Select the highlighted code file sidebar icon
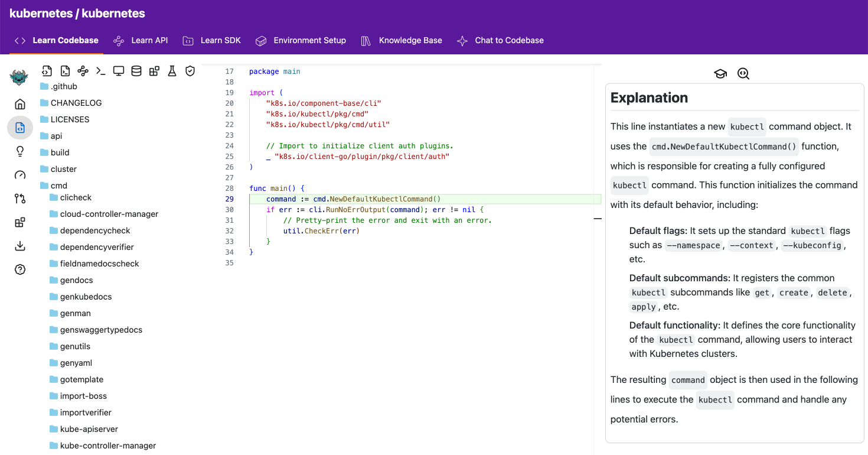Viewport: 868px width, 455px height. point(20,128)
